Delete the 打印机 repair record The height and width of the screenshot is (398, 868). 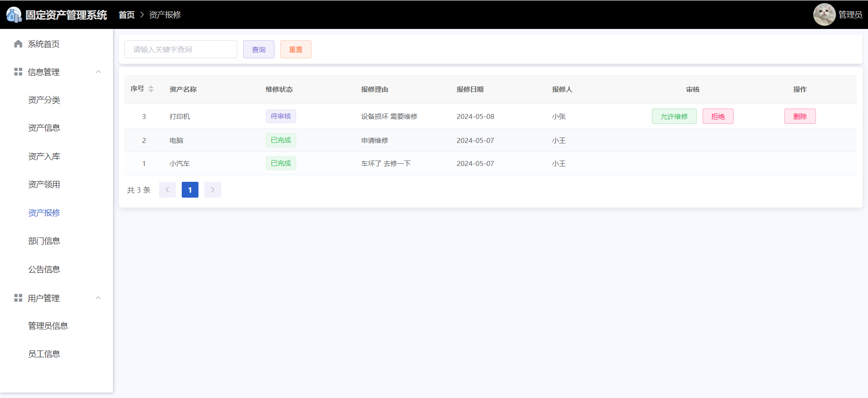800,116
